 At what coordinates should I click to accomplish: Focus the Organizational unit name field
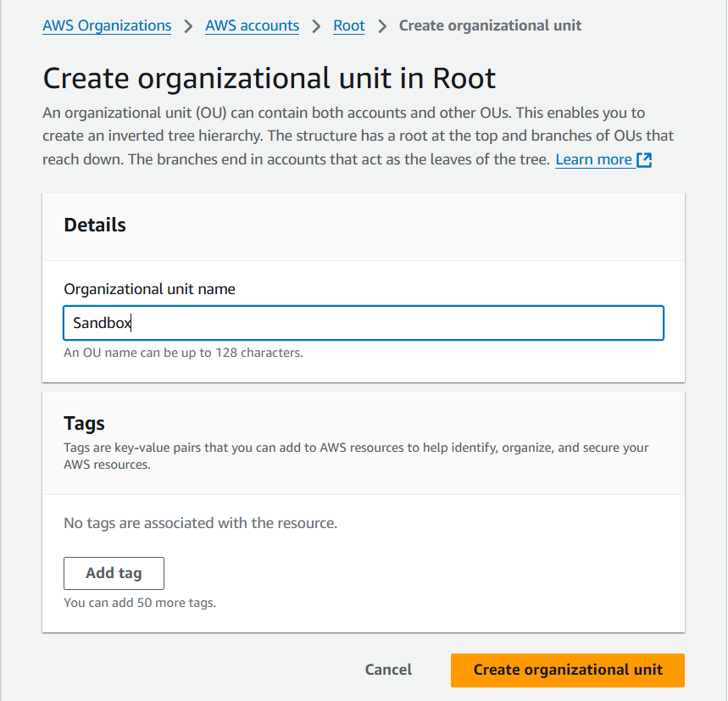pyautogui.click(x=364, y=323)
